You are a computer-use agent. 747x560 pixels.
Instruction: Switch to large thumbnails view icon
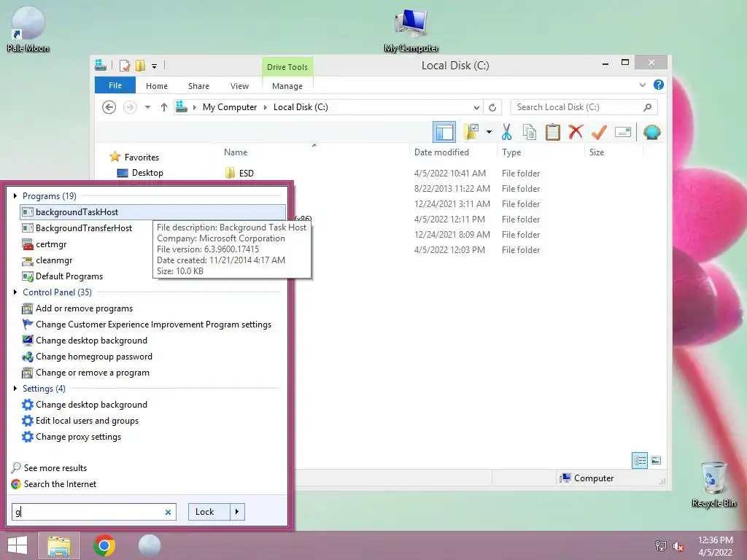click(x=656, y=460)
